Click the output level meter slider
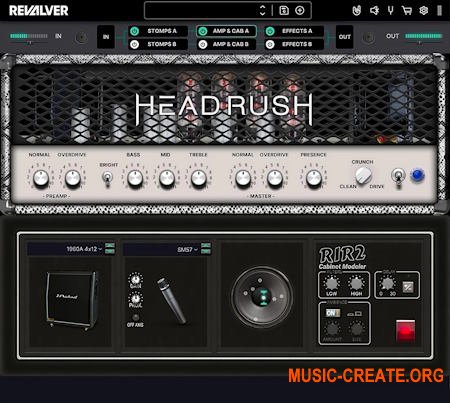This screenshot has height=403, width=450. pos(423,37)
